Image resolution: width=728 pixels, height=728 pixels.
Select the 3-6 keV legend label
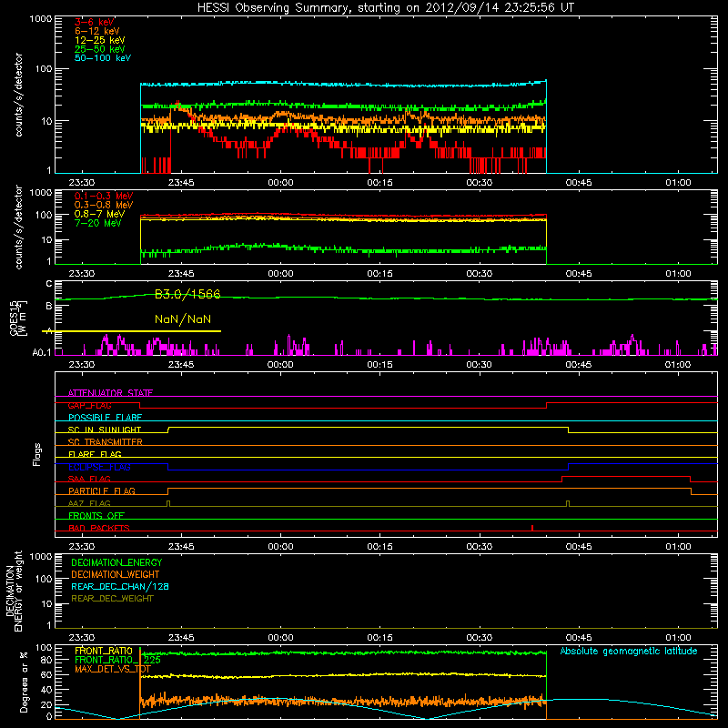pyautogui.click(x=95, y=22)
